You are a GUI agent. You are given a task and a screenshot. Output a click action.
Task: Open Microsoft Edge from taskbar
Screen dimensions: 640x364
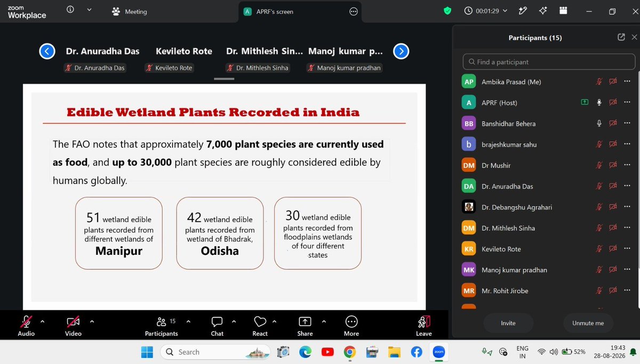[306, 352]
